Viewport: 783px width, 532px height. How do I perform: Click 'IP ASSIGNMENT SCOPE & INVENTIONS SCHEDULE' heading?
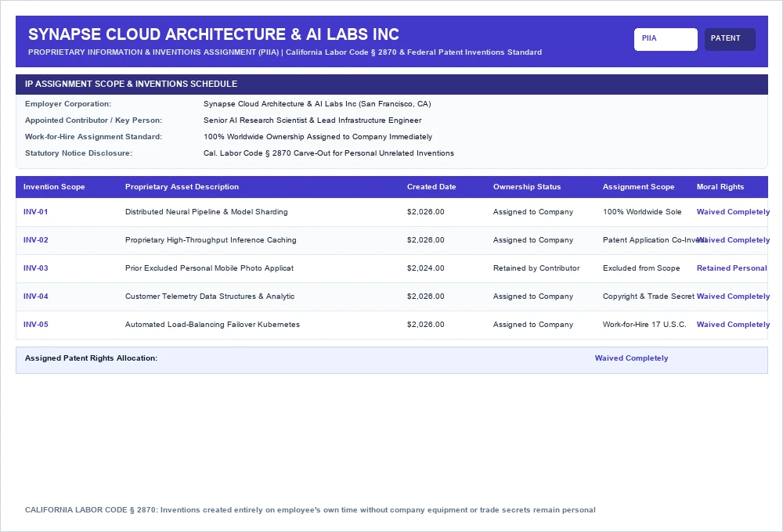click(x=131, y=84)
